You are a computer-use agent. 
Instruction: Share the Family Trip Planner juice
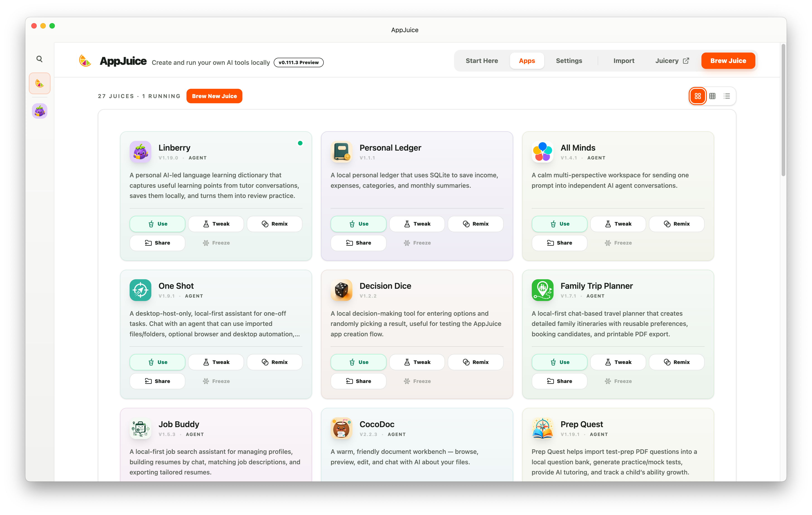click(559, 381)
